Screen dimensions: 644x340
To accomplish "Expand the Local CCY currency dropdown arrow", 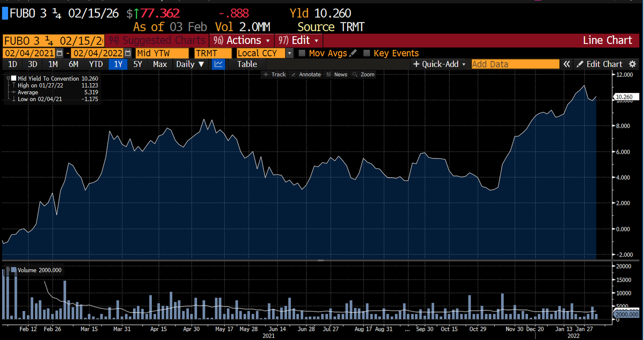I will [x=290, y=53].
